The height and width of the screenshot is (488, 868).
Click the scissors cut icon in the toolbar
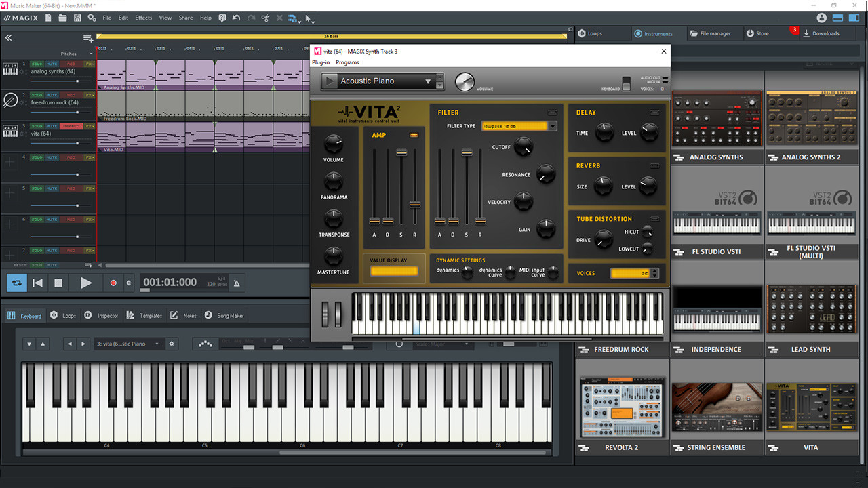point(264,18)
